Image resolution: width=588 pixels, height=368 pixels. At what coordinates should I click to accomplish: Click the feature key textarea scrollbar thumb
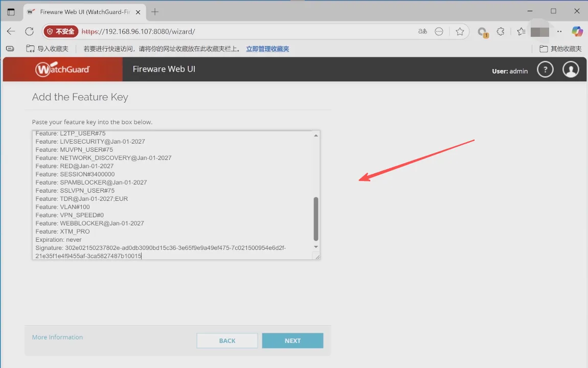pyautogui.click(x=315, y=218)
